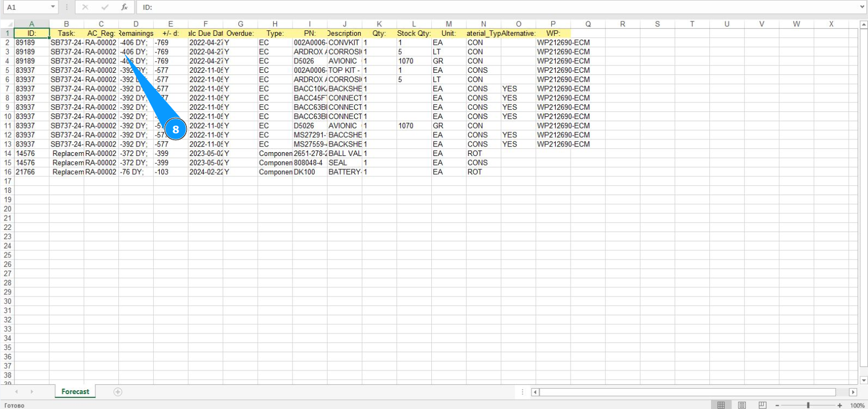Select the 'Unit:' header cell
The height and width of the screenshot is (409, 868).
tap(449, 33)
